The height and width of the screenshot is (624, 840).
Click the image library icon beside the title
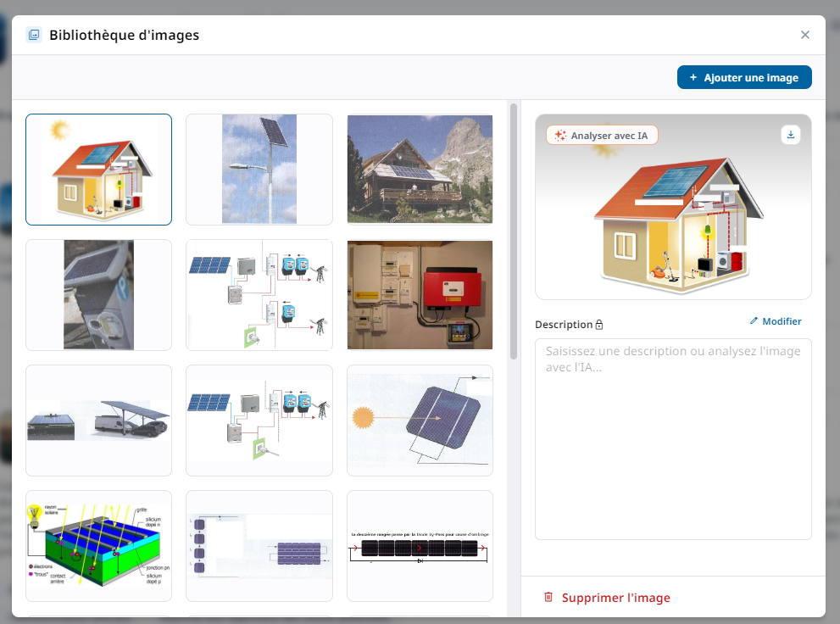34,35
